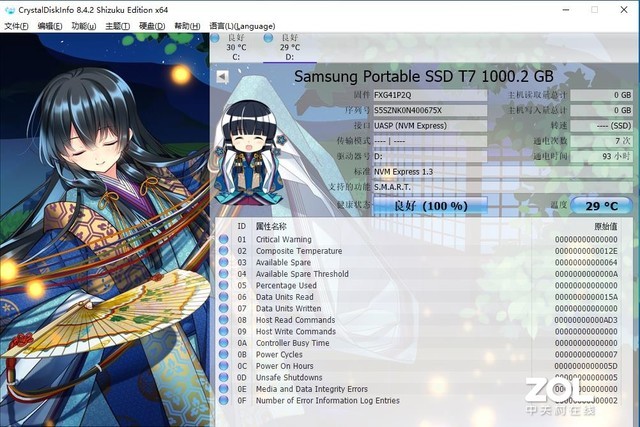This screenshot has height=427, width=640.
Task: Open the 帮助(H) menu
Action: (x=187, y=26)
